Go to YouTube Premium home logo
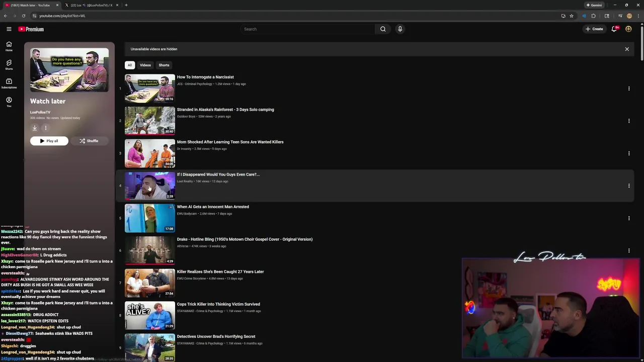The width and height of the screenshot is (644, 362). [31, 29]
